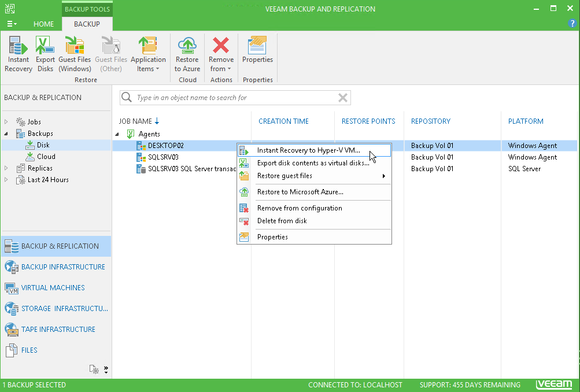The height and width of the screenshot is (392, 580).
Task: Click the Instant Recovery ribbon icon
Action: 18,54
